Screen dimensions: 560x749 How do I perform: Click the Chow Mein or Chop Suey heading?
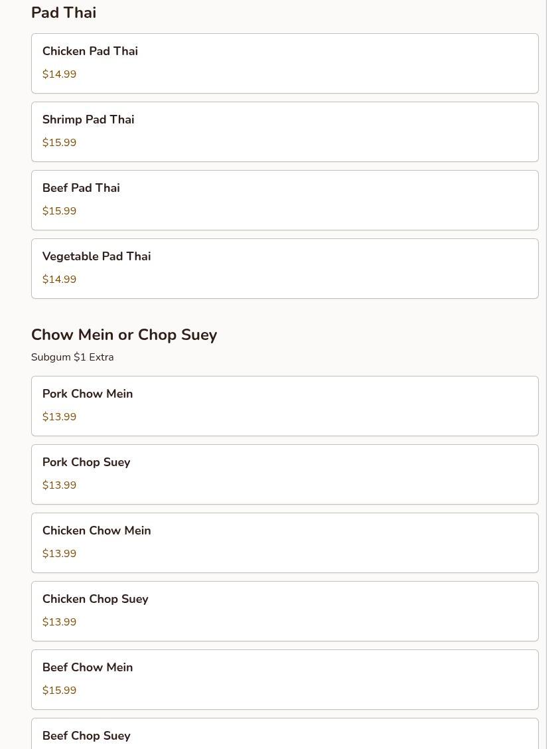pyautogui.click(x=124, y=335)
